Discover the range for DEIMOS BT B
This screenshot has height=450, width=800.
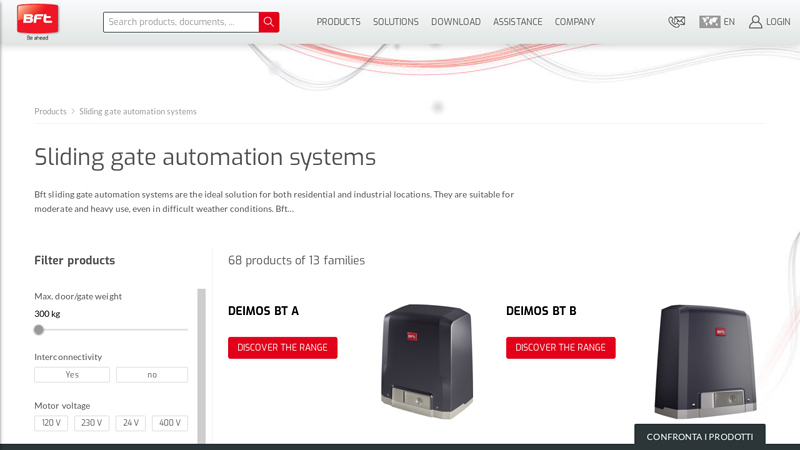[561, 347]
